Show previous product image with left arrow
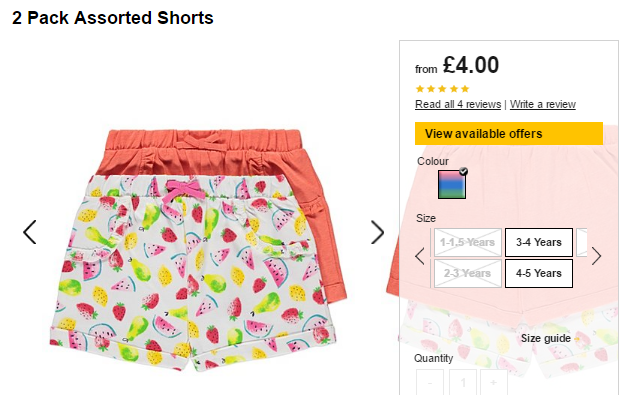The height and width of the screenshot is (395, 619). [30, 232]
